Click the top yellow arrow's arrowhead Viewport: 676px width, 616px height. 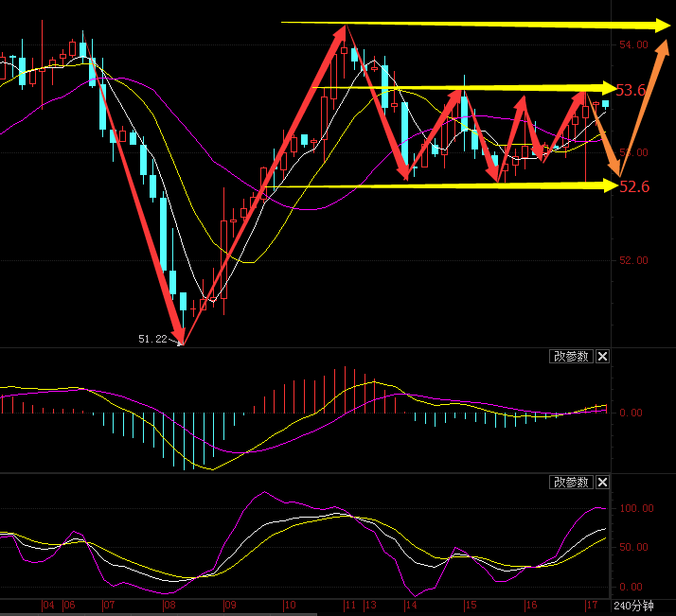pyautogui.click(x=651, y=25)
